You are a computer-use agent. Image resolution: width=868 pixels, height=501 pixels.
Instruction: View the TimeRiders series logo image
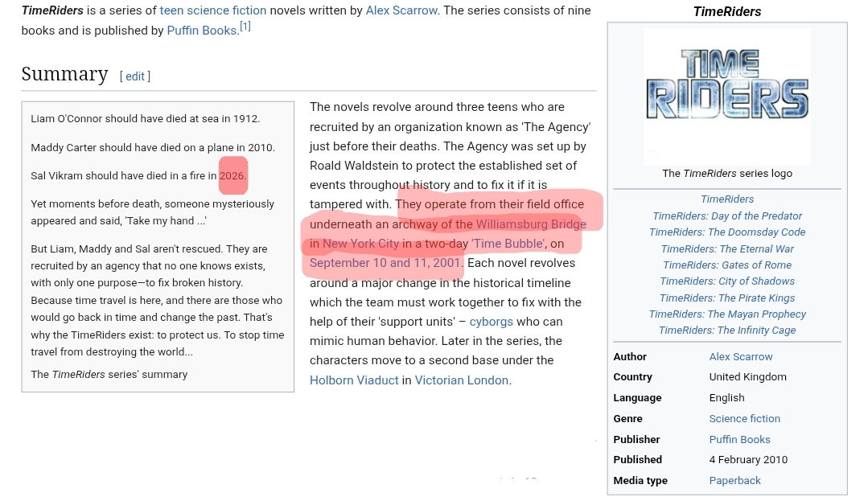pos(727,97)
